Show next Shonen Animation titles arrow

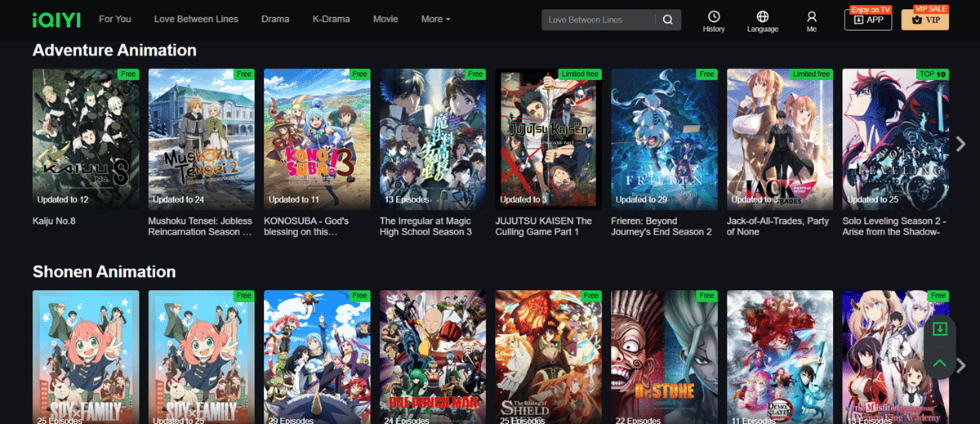[961, 365]
